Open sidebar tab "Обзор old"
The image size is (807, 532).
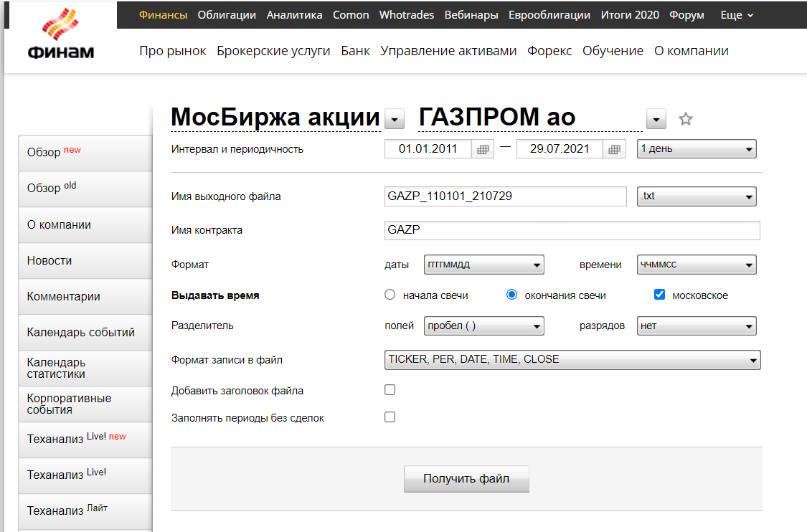[85, 189]
